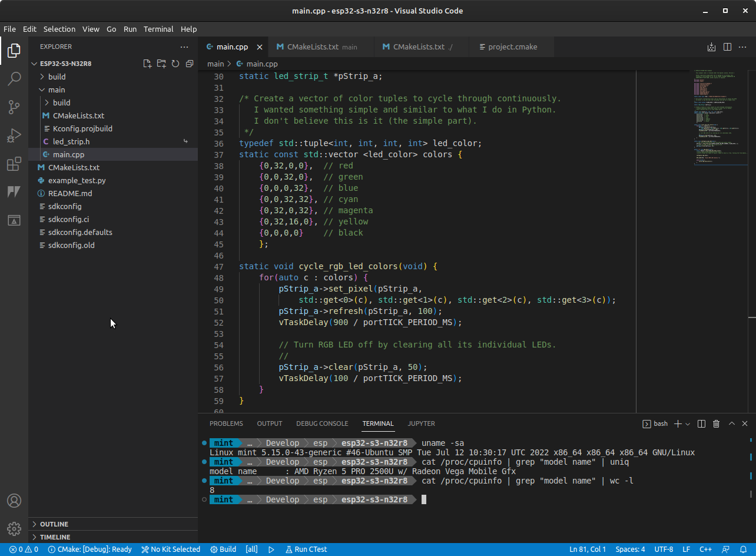This screenshot has width=756, height=556.
Task: Collapse all folders in Explorer
Action: point(190,64)
